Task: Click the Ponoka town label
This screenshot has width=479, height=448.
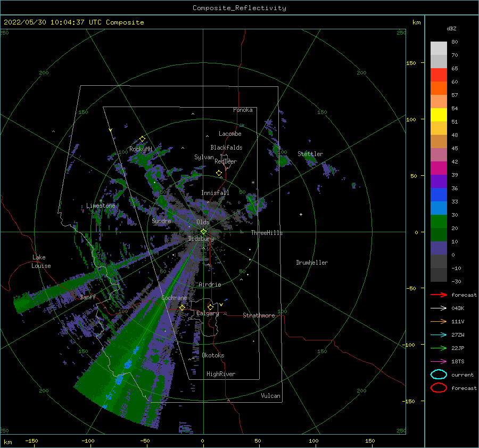Action: tap(243, 110)
